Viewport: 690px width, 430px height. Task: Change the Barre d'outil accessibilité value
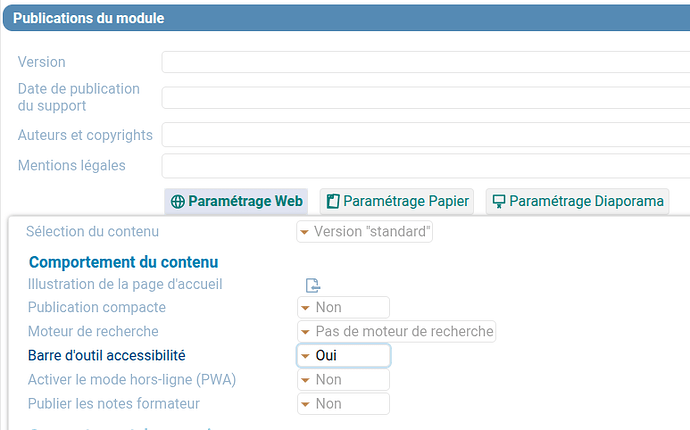pos(343,356)
